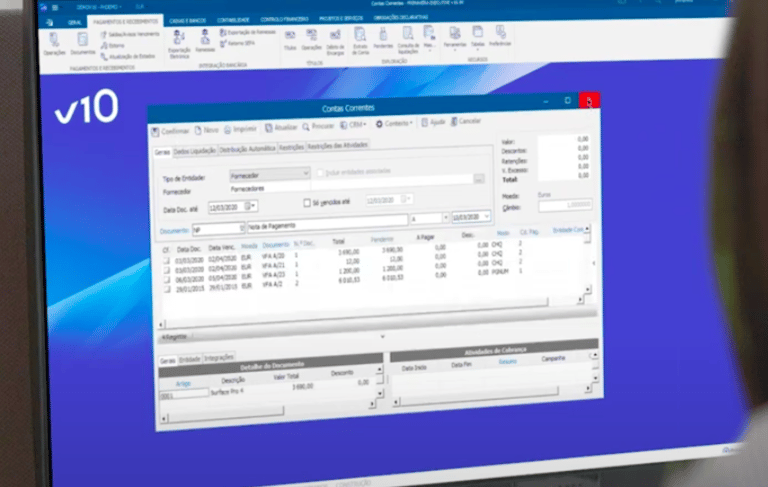
Task: Open the document series A dropdown
Action: (x=445, y=218)
